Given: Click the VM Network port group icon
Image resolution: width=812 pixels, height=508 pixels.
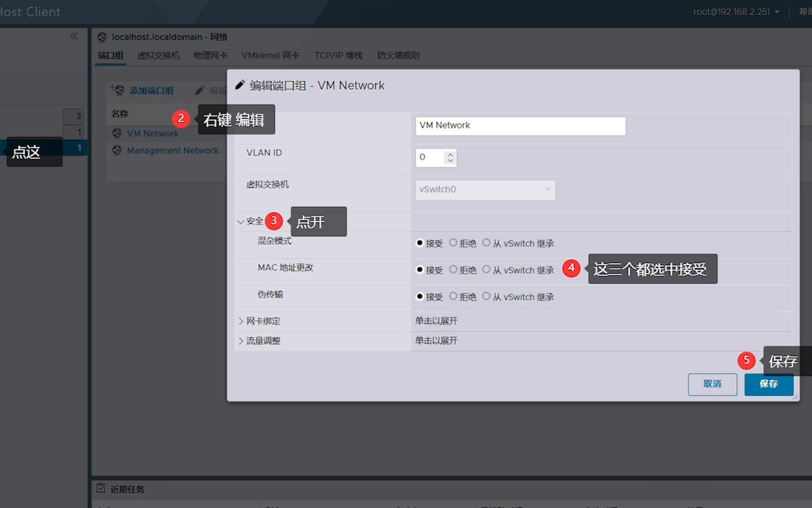Looking at the screenshot, I should [117, 133].
